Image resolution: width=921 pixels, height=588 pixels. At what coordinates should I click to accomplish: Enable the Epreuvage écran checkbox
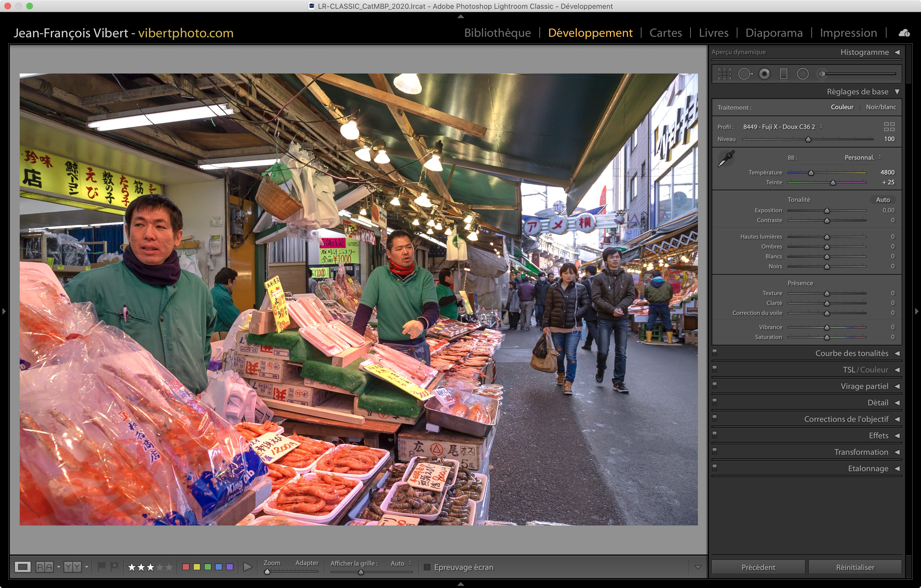coord(427,567)
